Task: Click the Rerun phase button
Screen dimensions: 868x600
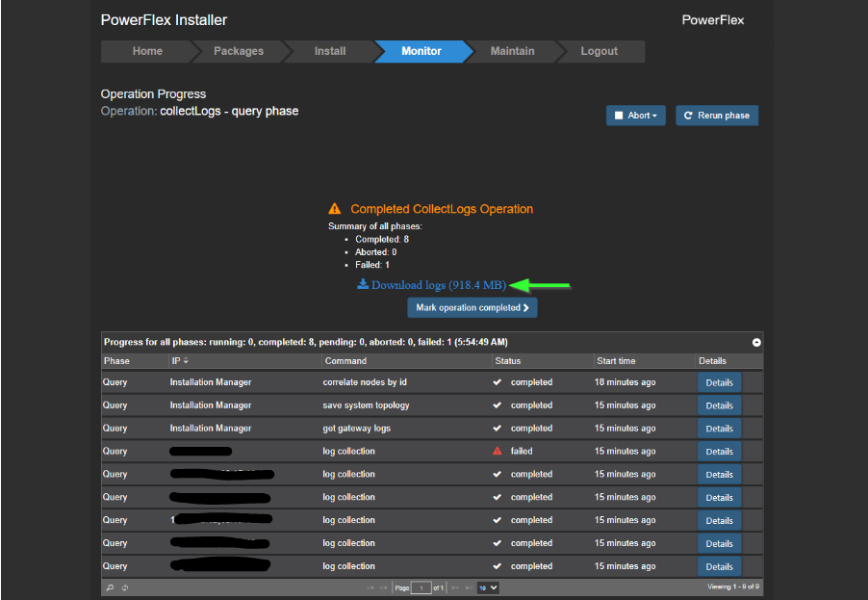Action: (x=716, y=115)
